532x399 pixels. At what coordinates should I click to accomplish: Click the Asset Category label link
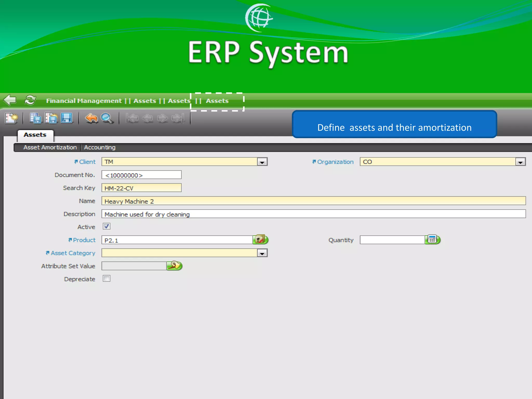coord(73,253)
